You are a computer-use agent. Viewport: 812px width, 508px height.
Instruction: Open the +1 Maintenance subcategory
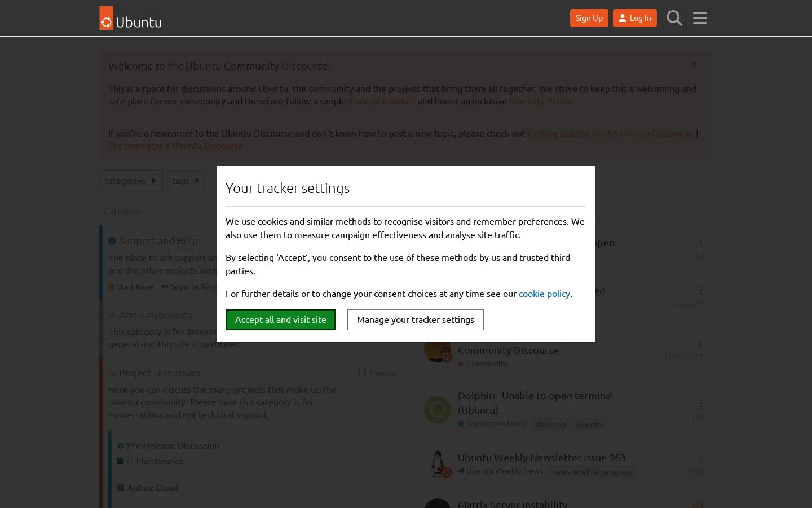click(150, 461)
